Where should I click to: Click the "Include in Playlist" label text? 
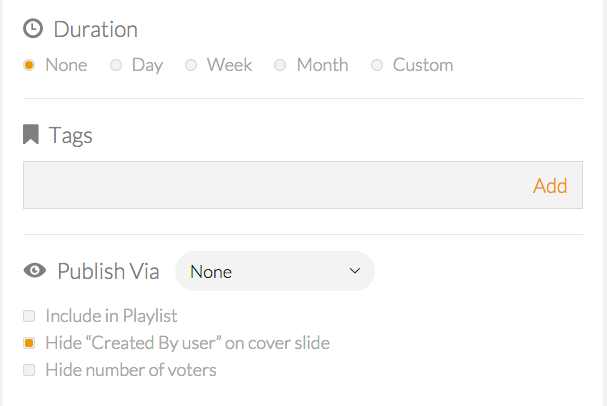pos(111,316)
